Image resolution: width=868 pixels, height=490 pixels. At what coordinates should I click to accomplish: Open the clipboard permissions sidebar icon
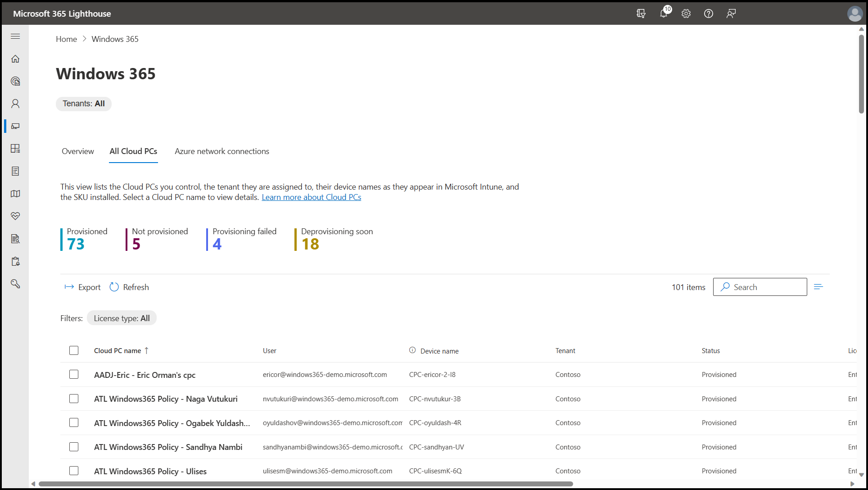(15, 261)
